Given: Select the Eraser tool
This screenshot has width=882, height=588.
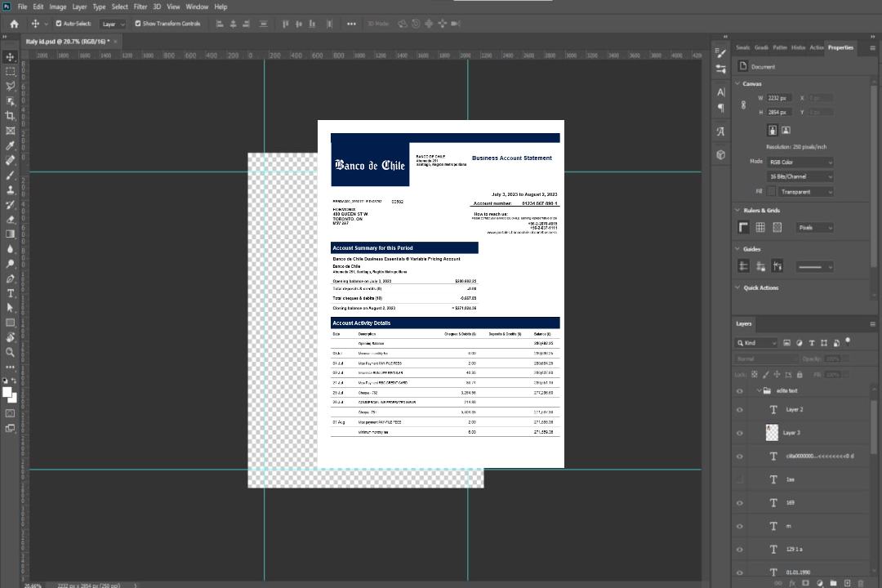Looking at the screenshot, I should point(10,220).
